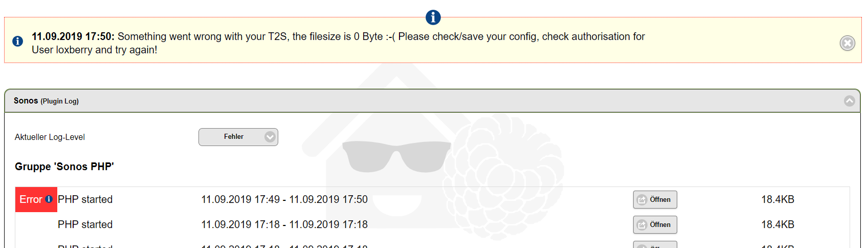Dismiss the T2S filesize warning notification
868x248 pixels.
[x=847, y=43]
